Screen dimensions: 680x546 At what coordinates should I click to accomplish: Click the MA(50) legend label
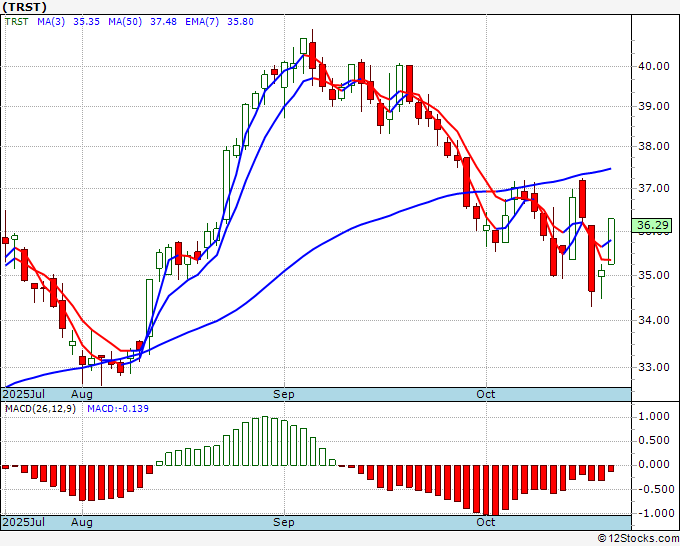(x=125, y=22)
